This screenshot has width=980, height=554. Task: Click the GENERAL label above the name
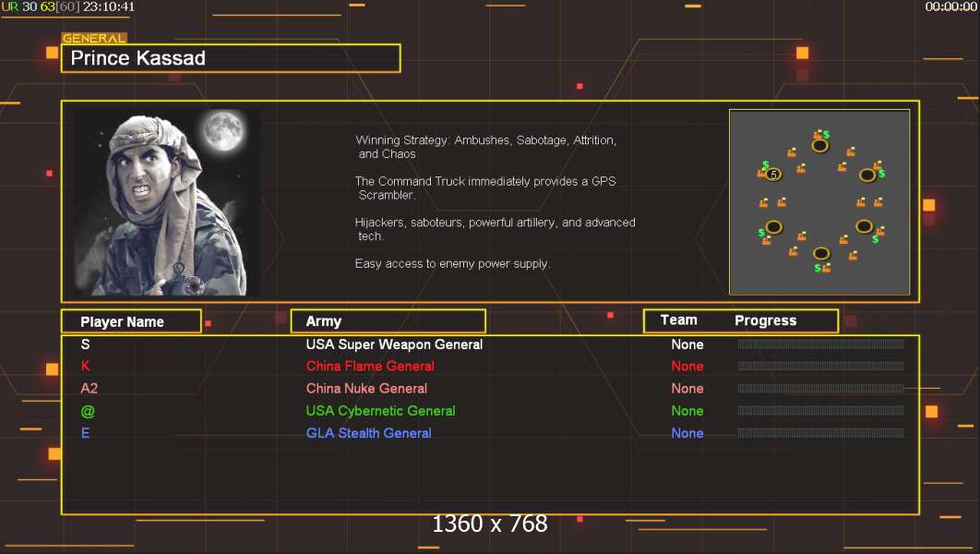[x=94, y=38]
